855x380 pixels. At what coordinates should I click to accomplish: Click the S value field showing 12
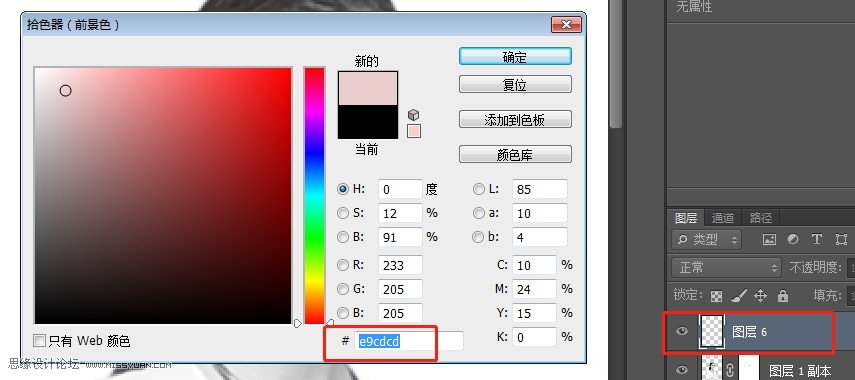pos(400,213)
